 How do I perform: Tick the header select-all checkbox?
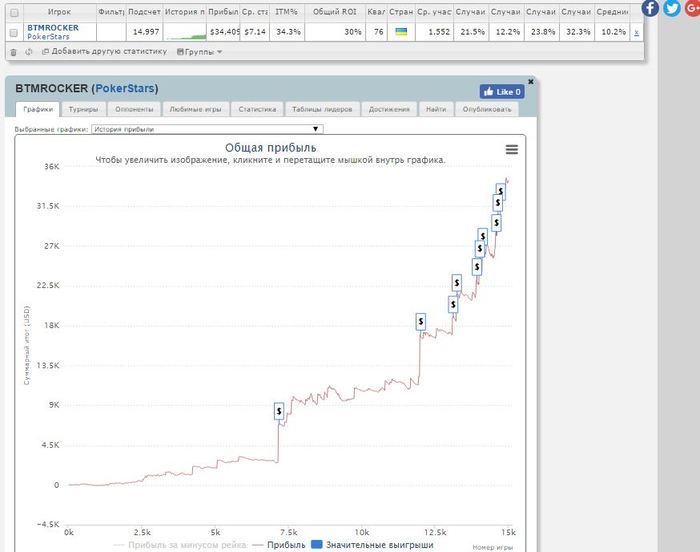pyautogui.click(x=14, y=13)
